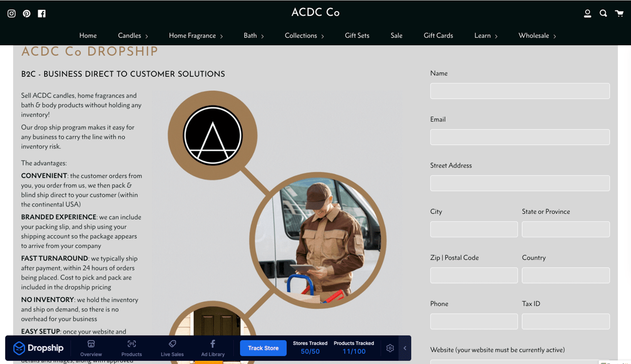Click the ACDC Co DROPSHIP heading
Image resolution: width=631 pixels, height=364 pixels.
[89, 51]
